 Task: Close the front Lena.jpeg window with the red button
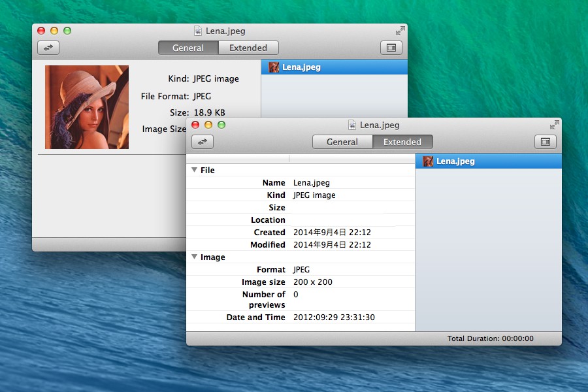(x=195, y=125)
